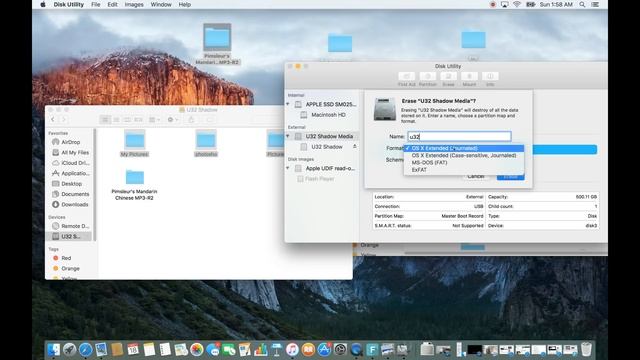Screen dimensions: 640x360
Task: Collapse the Apple UDIF disclosure triangle
Action: [288, 168]
